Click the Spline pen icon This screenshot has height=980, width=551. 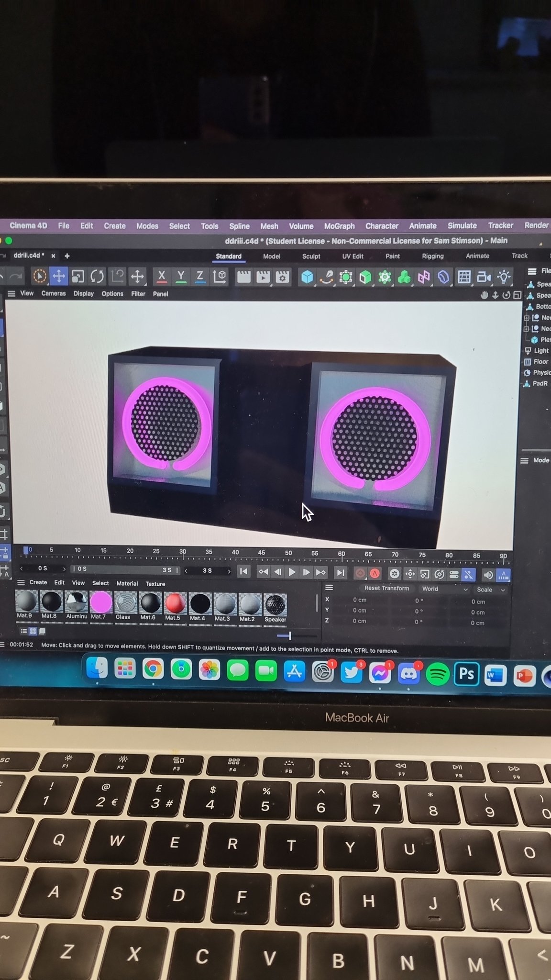(327, 277)
